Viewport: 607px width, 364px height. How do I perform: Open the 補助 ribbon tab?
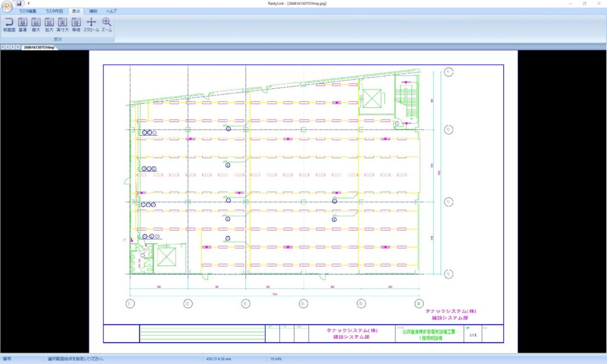93,11
